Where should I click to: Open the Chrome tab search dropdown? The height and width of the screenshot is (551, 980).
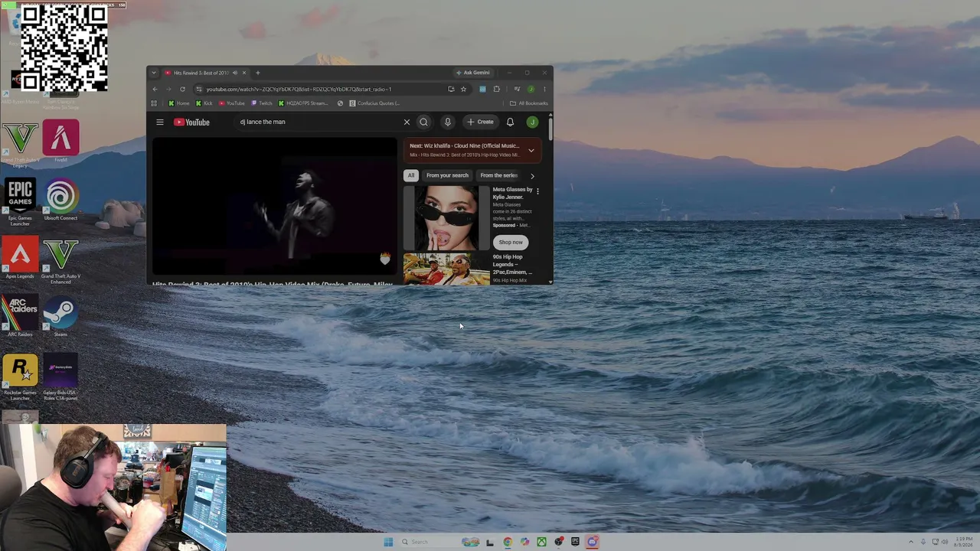(154, 73)
